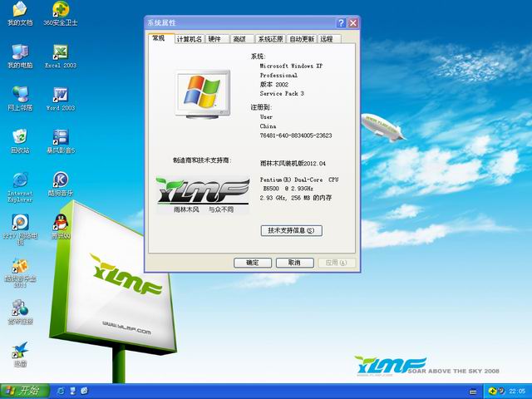Click the 技术支持信息 button
Image resolution: width=532 pixels, height=399 pixels.
pyautogui.click(x=291, y=230)
